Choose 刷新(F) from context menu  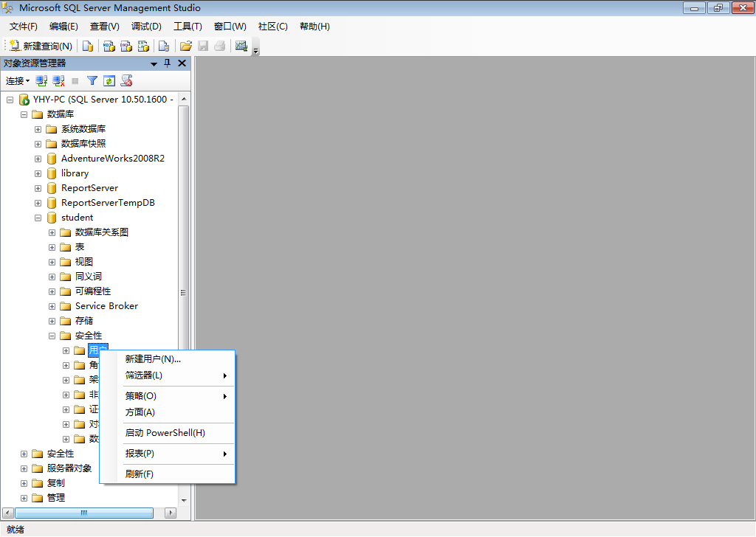[x=168, y=474]
